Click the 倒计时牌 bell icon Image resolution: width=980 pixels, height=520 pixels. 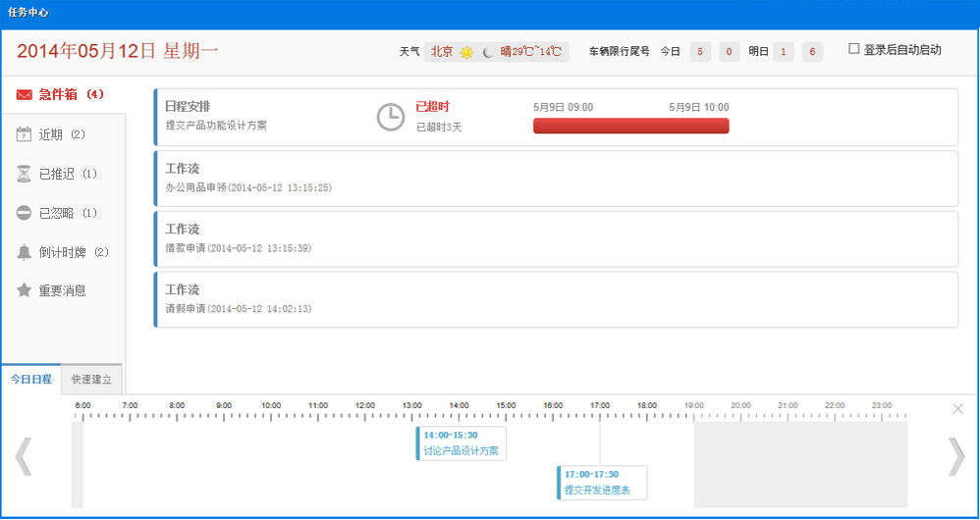(25, 252)
